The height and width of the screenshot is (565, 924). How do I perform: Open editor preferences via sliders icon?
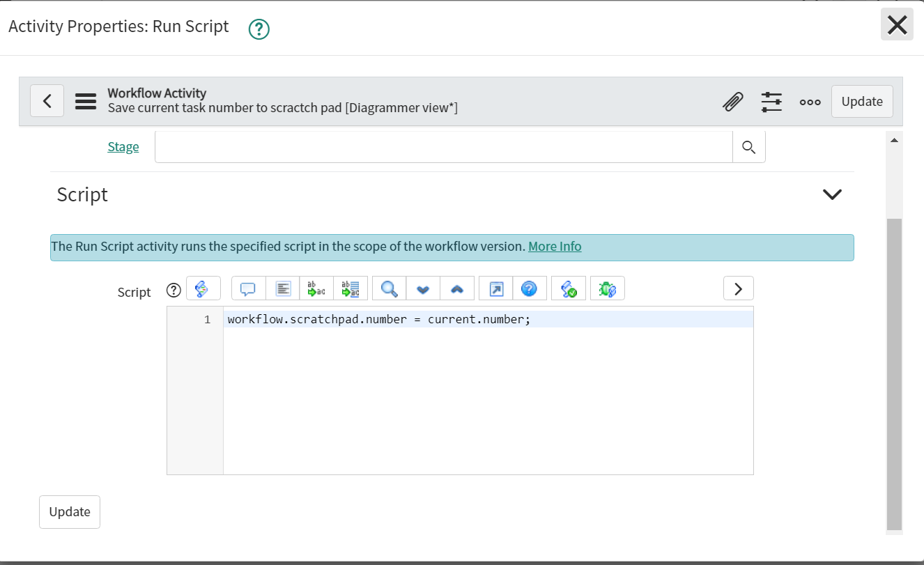pos(771,102)
